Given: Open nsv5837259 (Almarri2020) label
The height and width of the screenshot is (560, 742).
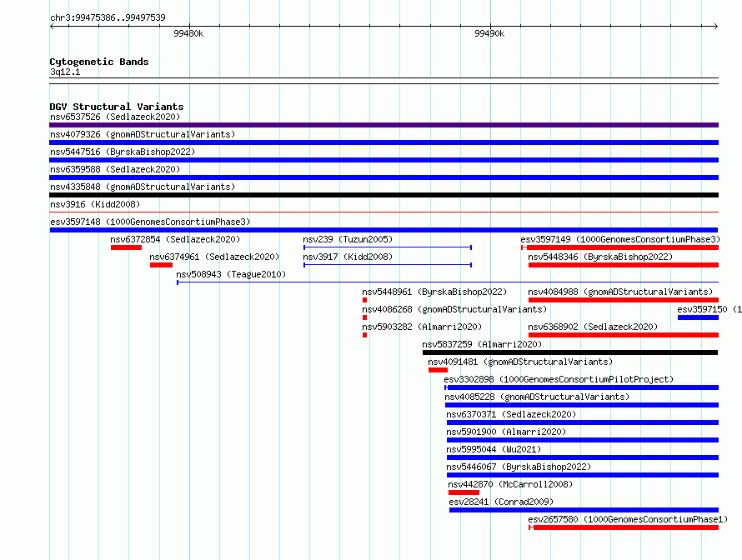Looking at the screenshot, I should coord(482,344).
